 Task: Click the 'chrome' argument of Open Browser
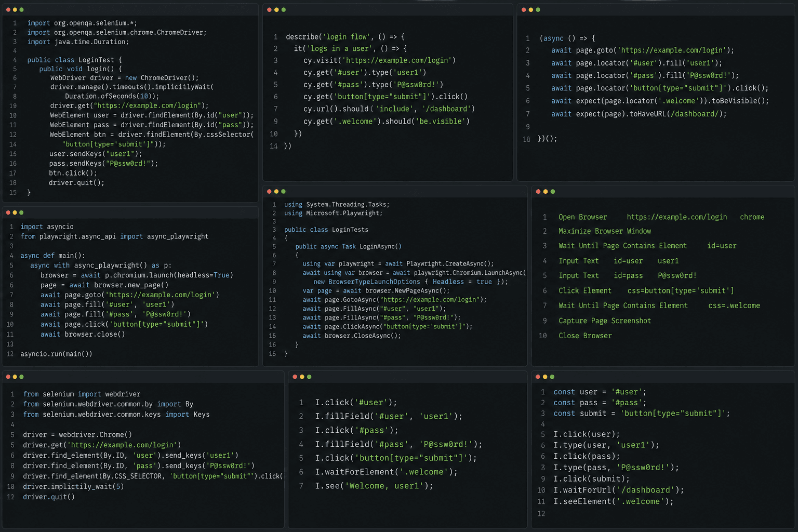tap(752, 217)
